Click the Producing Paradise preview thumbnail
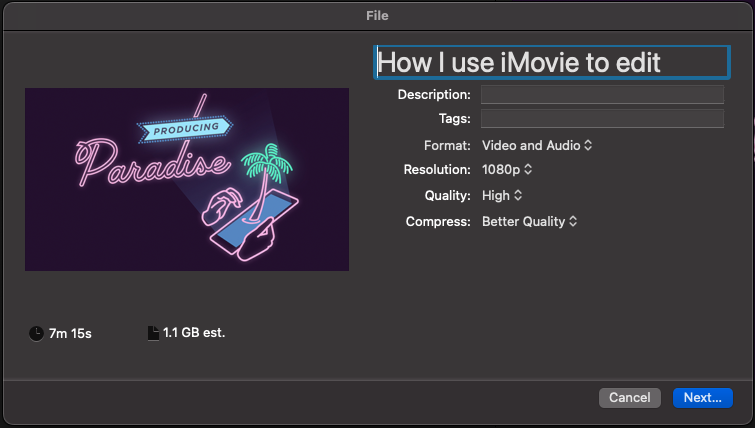The width and height of the screenshot is (755, 428). tap(187, 179)
